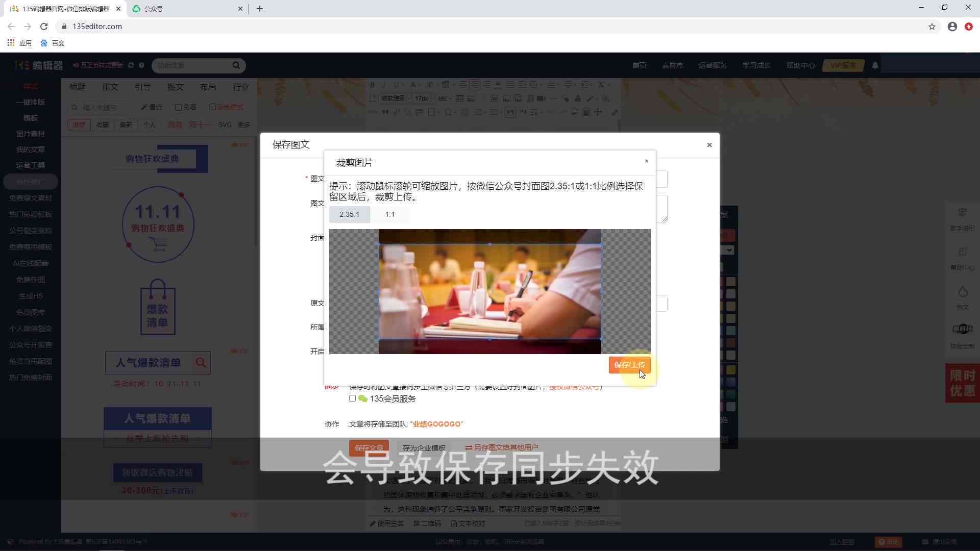Viewport: 980px width, 551px height.
Task: Switch to the 正文 style tab
Action: 110,87
